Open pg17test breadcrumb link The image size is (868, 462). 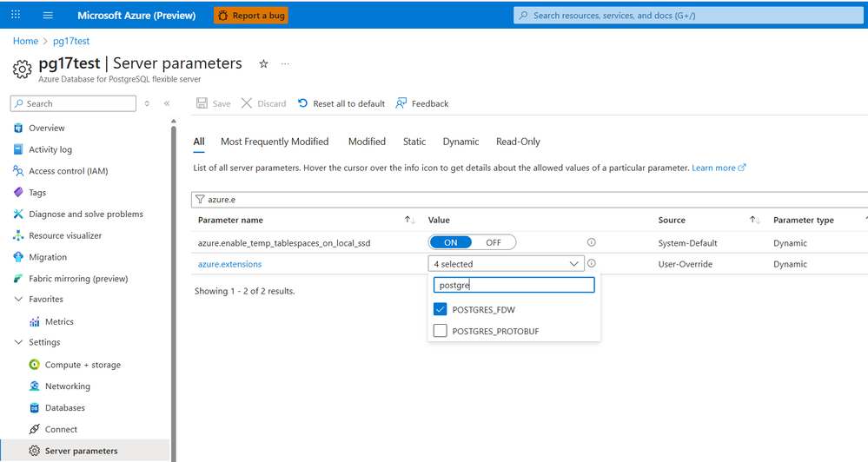click(x=71, y=41)
